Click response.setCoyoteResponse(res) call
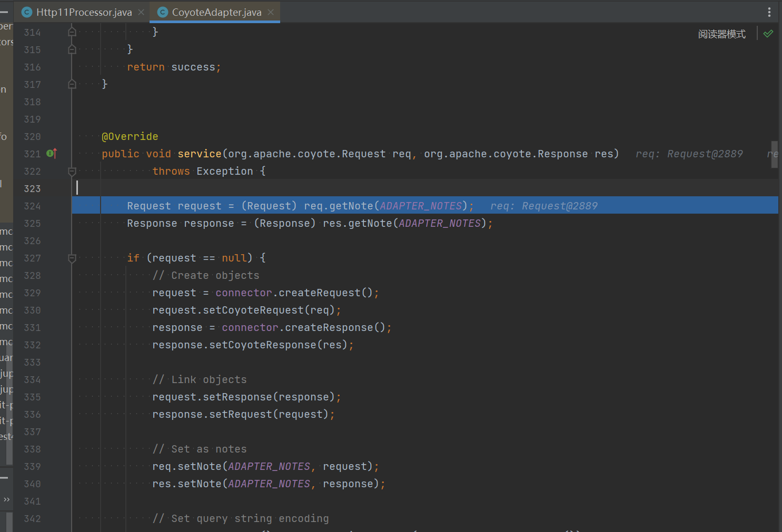The width and height of the screenshot is (782, 532). coord(253,345)
